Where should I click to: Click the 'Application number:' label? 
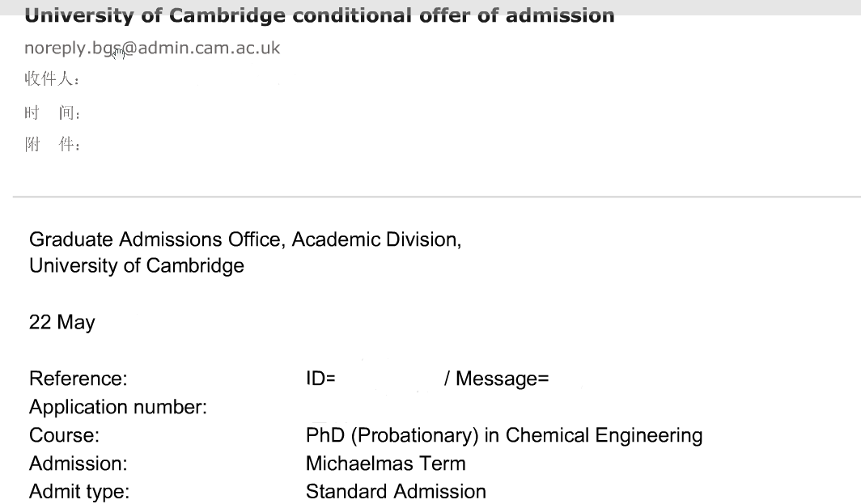118,407
